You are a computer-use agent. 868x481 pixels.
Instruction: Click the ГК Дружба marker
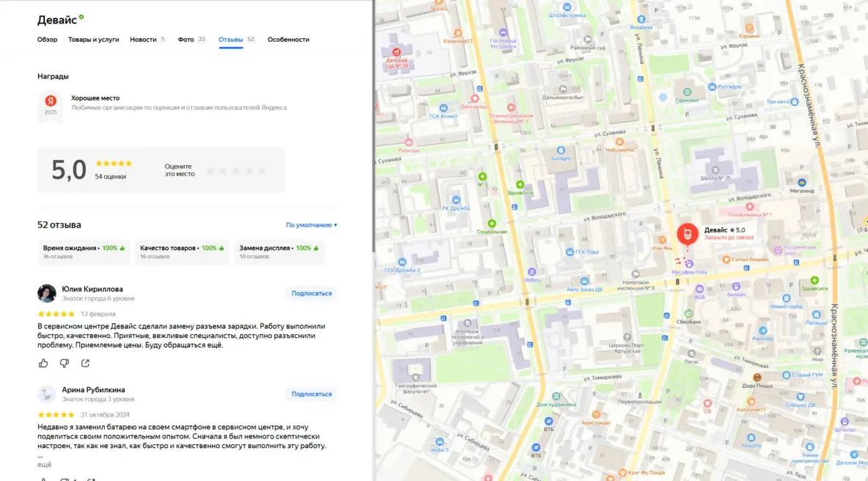(x=455, y=200)
